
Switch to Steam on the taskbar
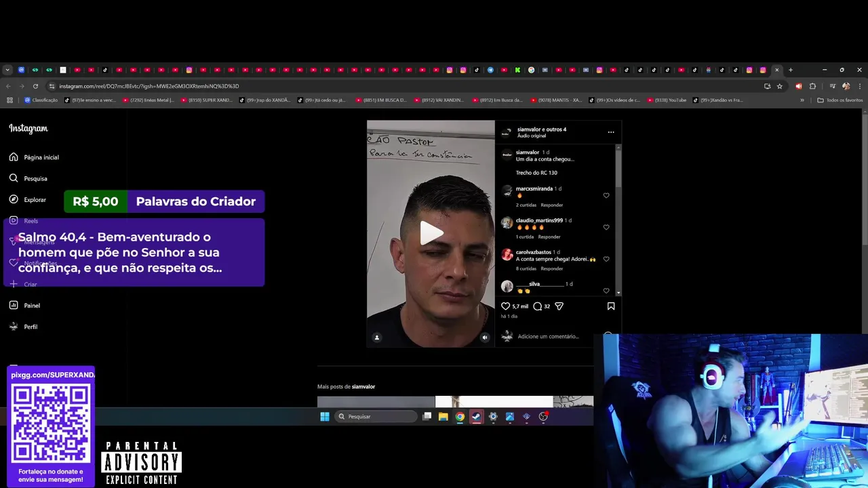(x=476, y=416)
